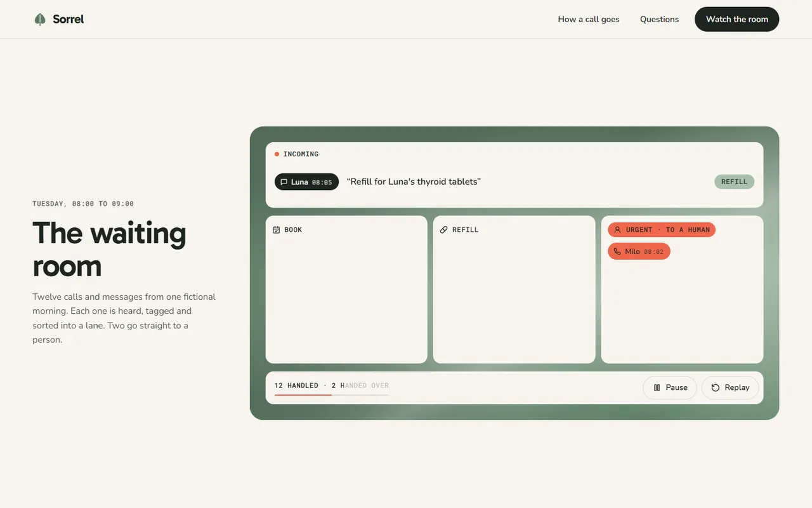812x508 pixels.
Task: Click the pill icon beside REFILL lane
Action: pyautogui.click(x=444, y=230)
